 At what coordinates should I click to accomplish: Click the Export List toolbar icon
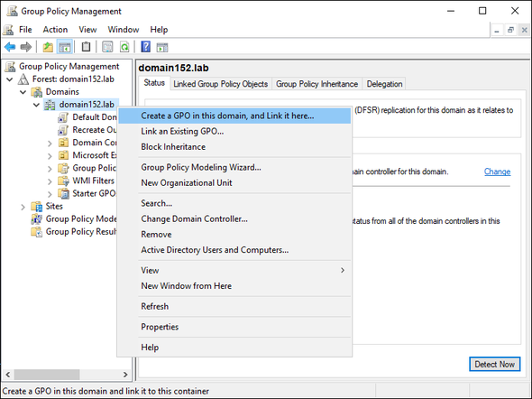coord(107,47)
